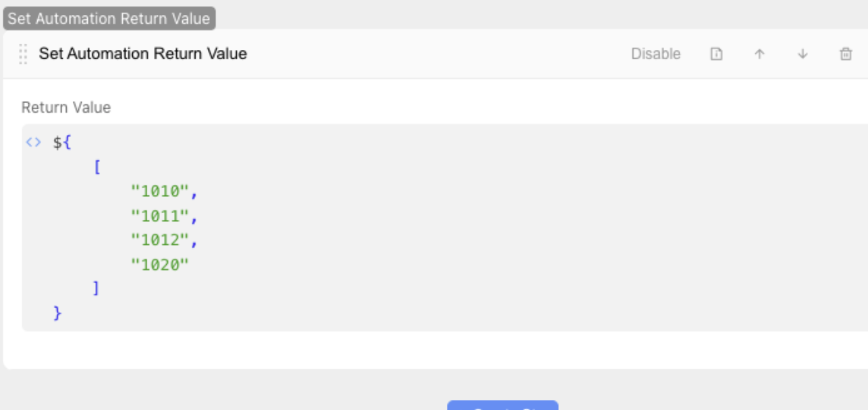Delete step using the trash icon
The height and width of the screenshot is (410, 868).
click(x=845, y=55)
